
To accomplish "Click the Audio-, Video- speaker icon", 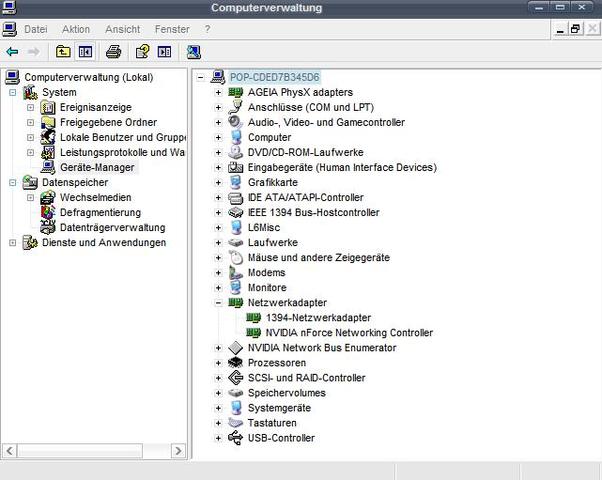I will 235,122.
